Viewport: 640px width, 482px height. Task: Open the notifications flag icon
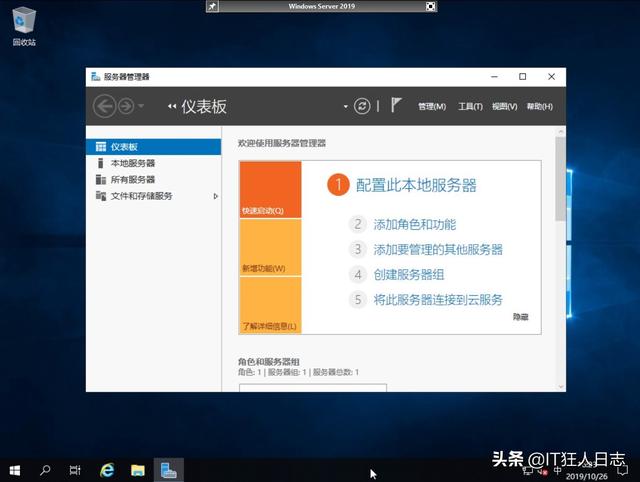point(396,105)
